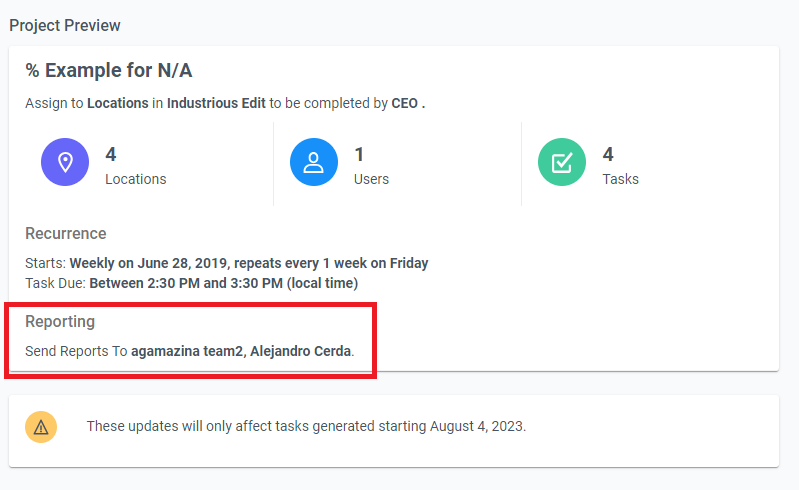Click the Industrious Edit text
Viewport: 799px width, 490px height.
[x=216, y=103]
